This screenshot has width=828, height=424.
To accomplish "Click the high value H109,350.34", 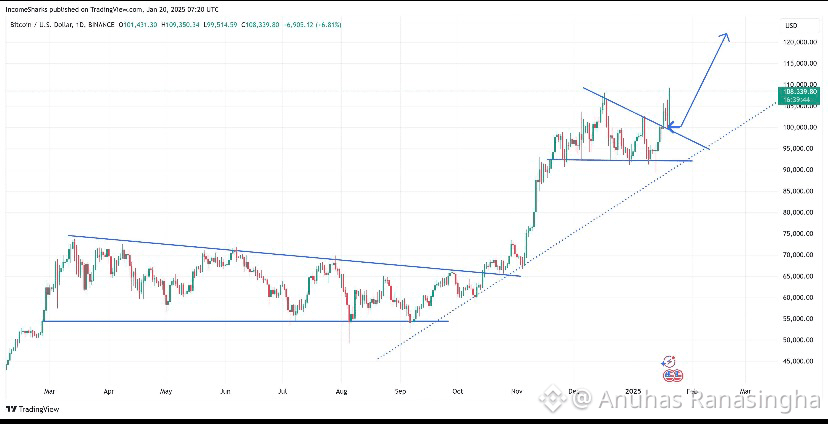I will click(x=181, y=25).
